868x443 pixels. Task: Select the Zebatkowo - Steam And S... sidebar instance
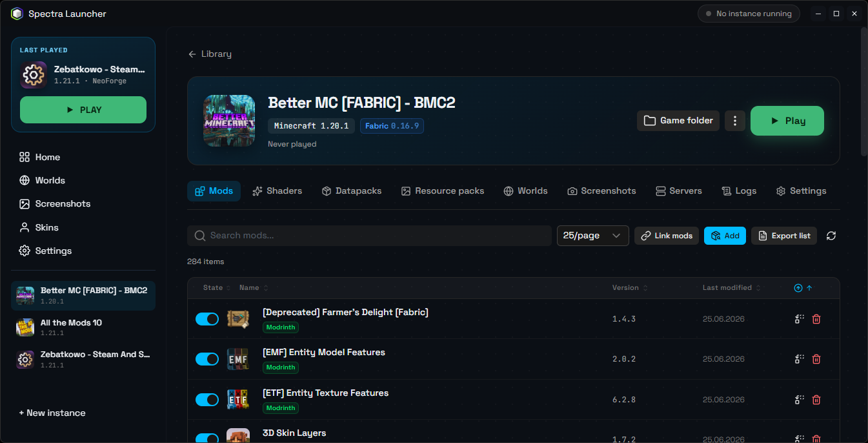pos(83,360)
